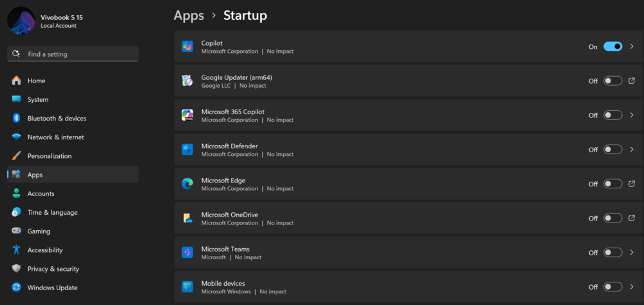
Task: Click the search magnifier icon
Action: (17, 54)
